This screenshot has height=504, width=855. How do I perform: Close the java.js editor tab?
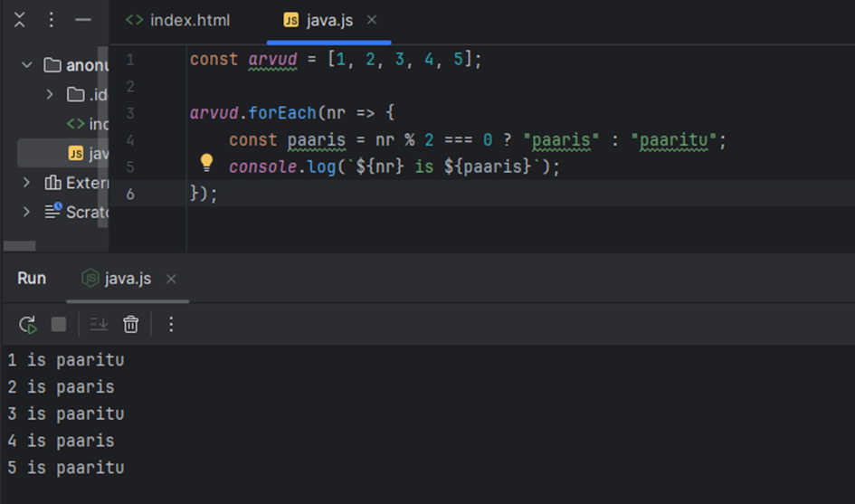(372, 20)
